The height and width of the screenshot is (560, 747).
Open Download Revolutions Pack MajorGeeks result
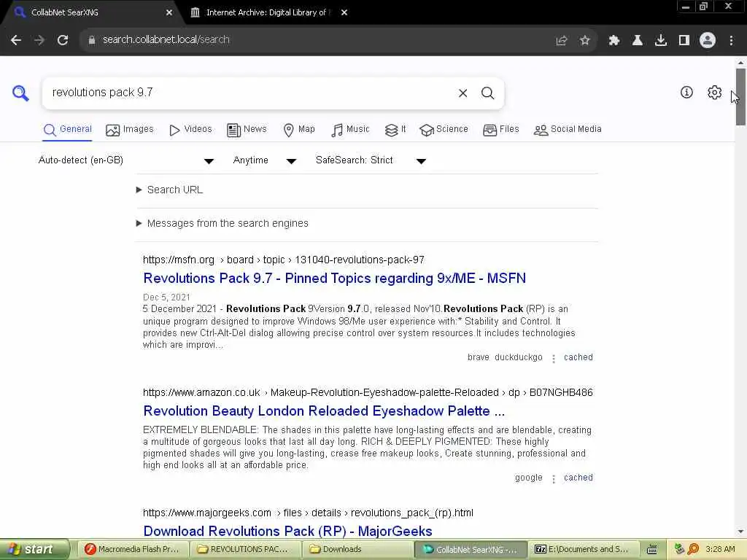pyautogui.click(x=287, y=531)
